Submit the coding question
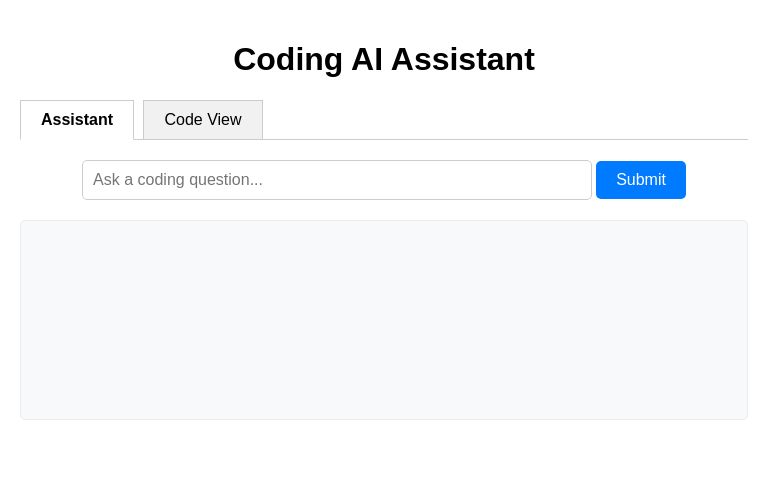 [x=641, y=180]
